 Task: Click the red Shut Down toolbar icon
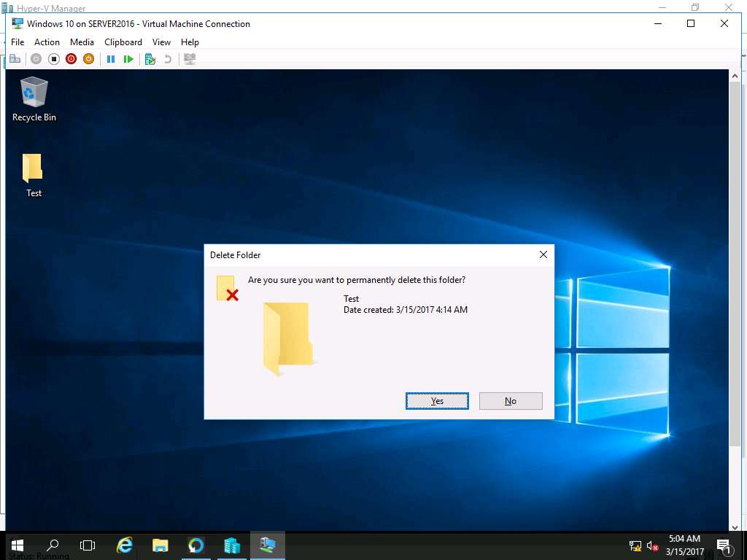point(71,59)
